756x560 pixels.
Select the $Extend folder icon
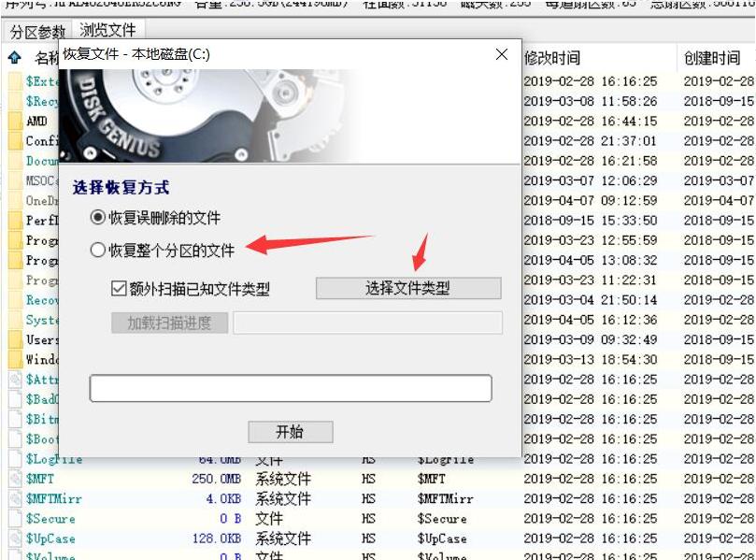click(x=16, y=81)
